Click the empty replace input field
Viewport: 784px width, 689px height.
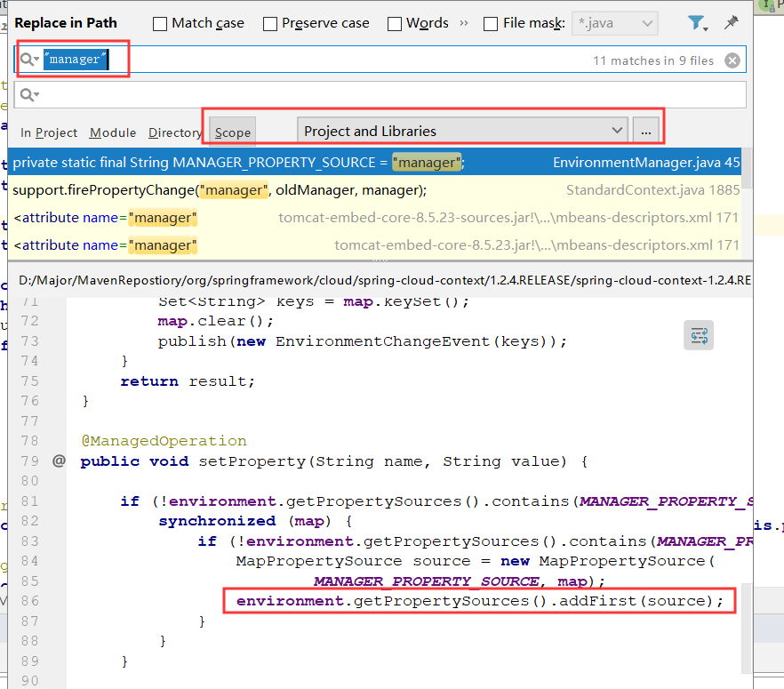[x=380, y=94]
